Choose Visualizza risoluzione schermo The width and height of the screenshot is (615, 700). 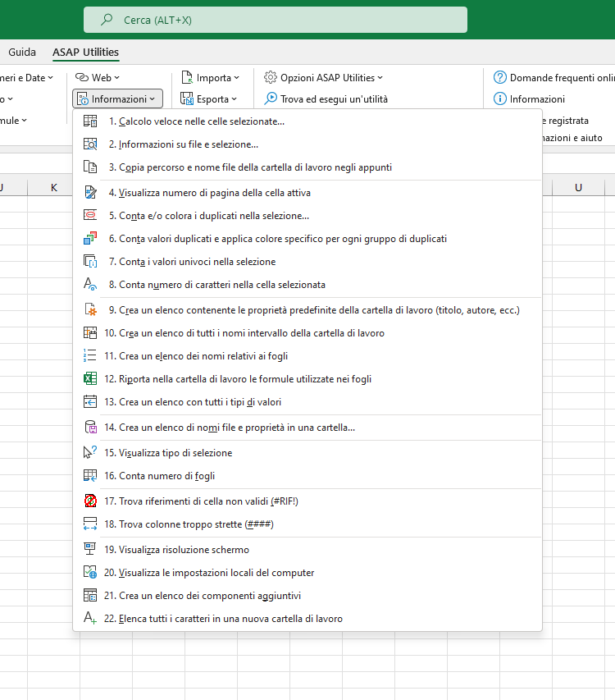coord(307,550)
